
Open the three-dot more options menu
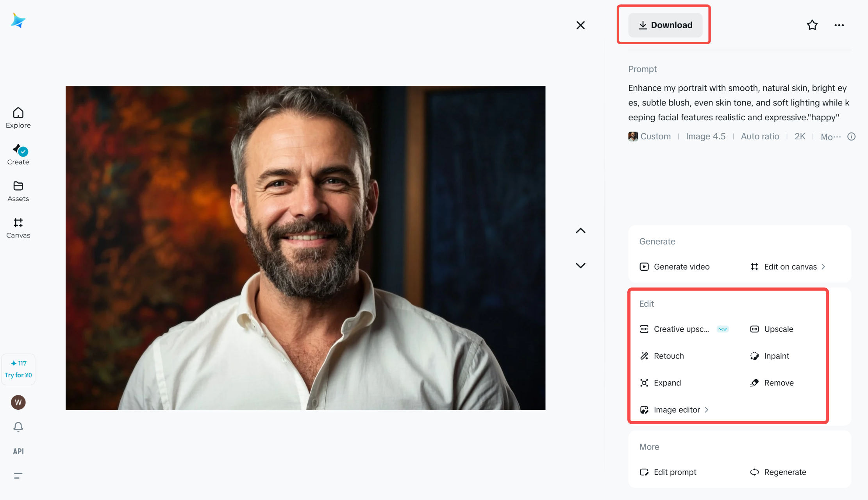tap(839, 25)
